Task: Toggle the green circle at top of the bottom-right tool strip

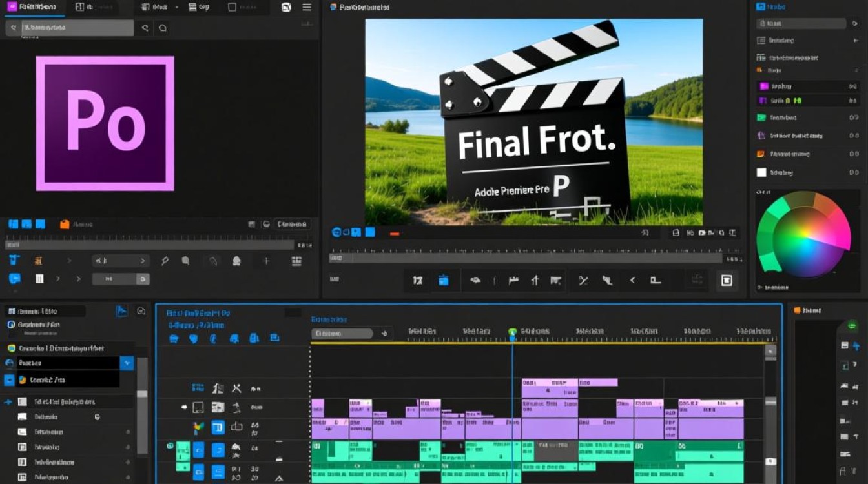Action: click(851, 327)
